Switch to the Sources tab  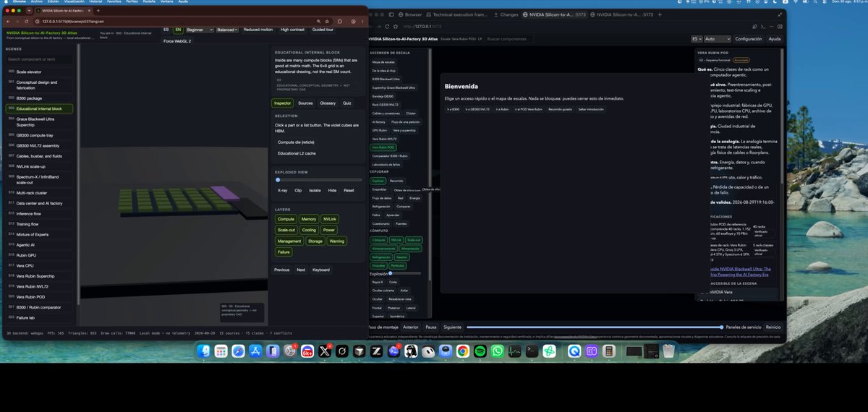tap(305, 103)
